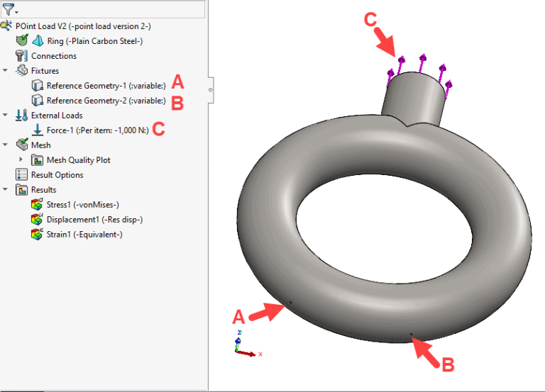Click the panel splitter handle
This screenshot has height=392, width=545.
click(210, 90)
